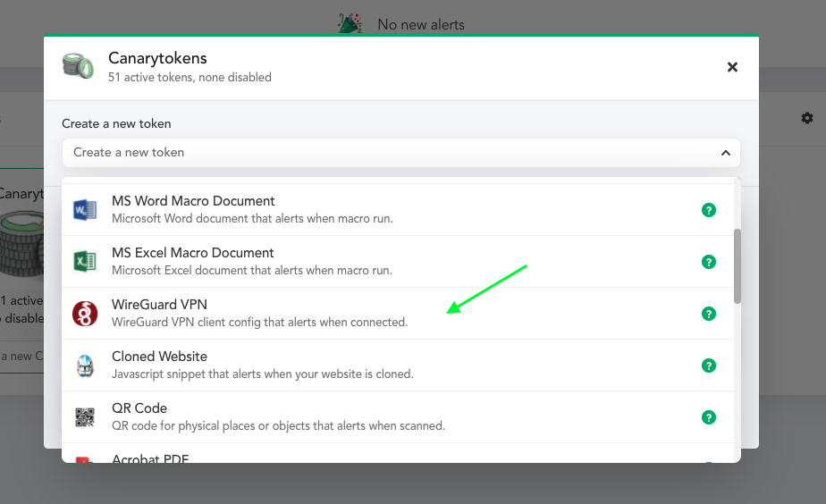Select MS Word Macro Document option
Screen dimensions: 826x504
(x=398, y=210)
